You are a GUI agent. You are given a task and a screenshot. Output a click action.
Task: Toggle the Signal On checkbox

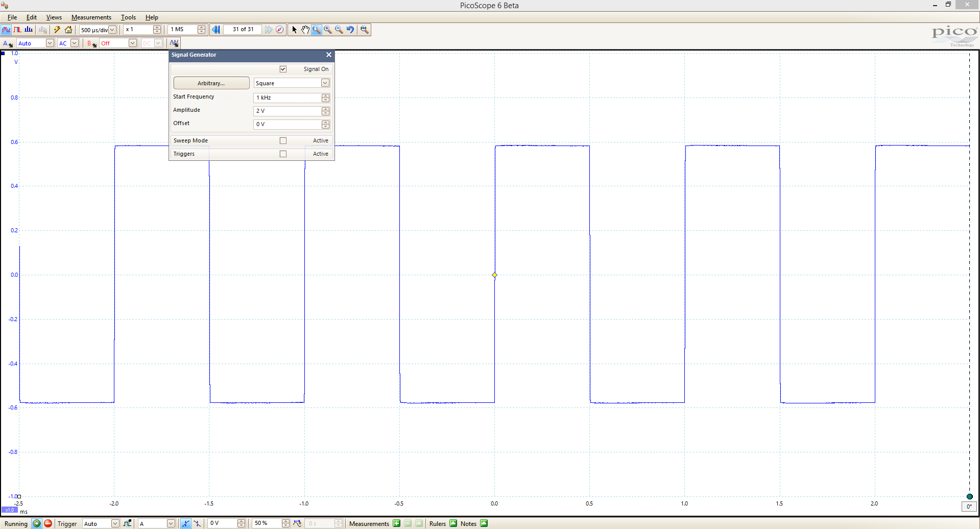(x=283, y=69)
